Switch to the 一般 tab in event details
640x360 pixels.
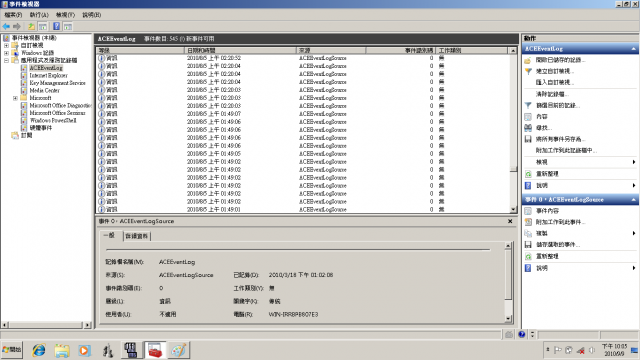pyautogui.click(x=109, y=236)
